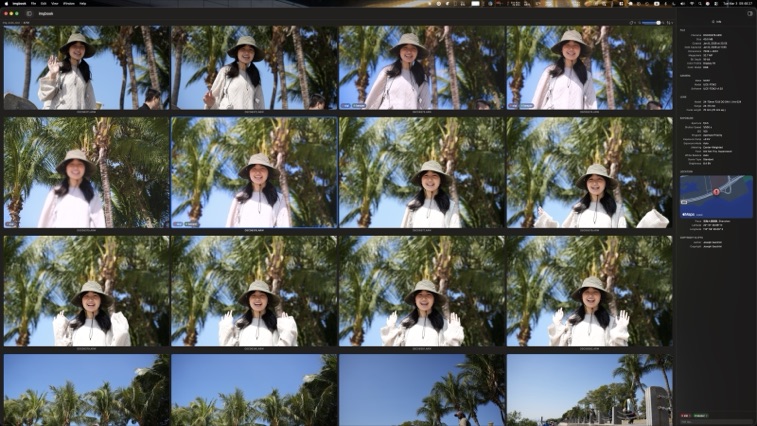Click the Maps logo under the map
The width and height of the screenshot is (757, 426).
[688, 213]
